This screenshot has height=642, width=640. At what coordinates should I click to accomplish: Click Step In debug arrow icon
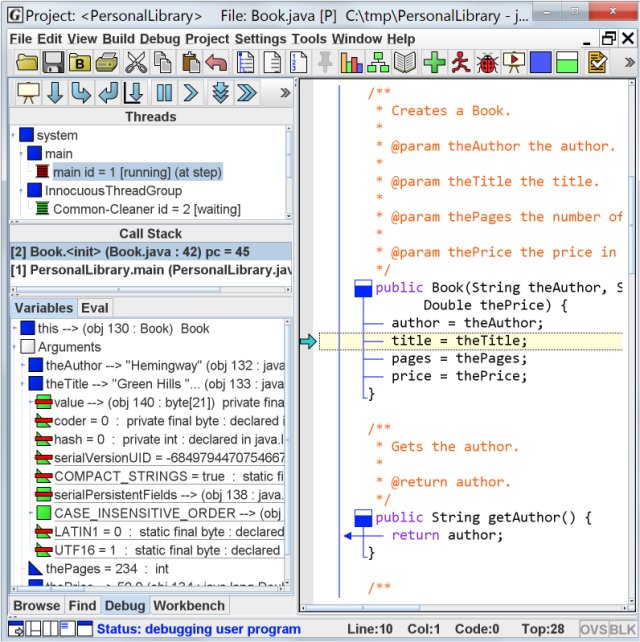point(81,93)
